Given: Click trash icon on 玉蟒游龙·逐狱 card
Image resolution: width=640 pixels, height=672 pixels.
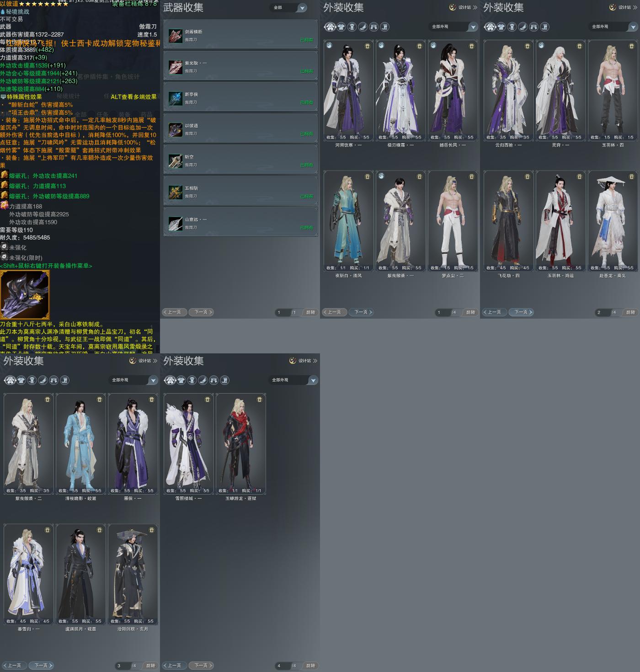Looking at the screenshot, I should [260, 400].
